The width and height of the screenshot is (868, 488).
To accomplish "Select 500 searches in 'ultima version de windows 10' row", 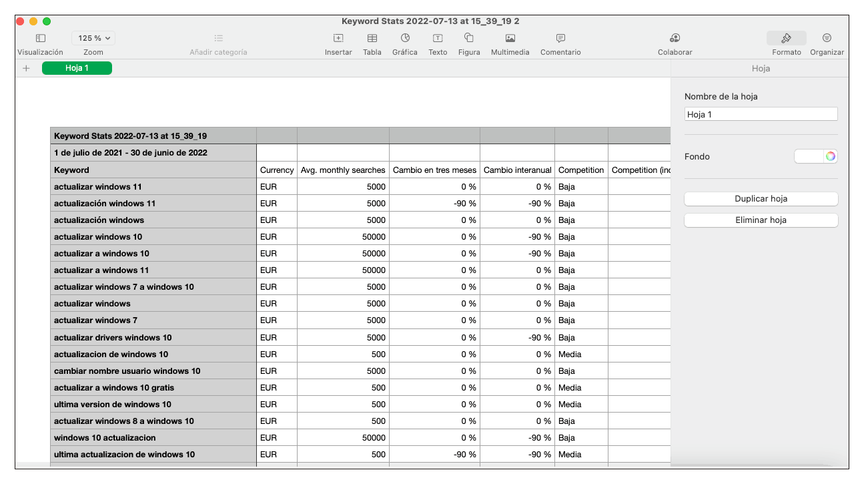I will [x=343, y=405].
